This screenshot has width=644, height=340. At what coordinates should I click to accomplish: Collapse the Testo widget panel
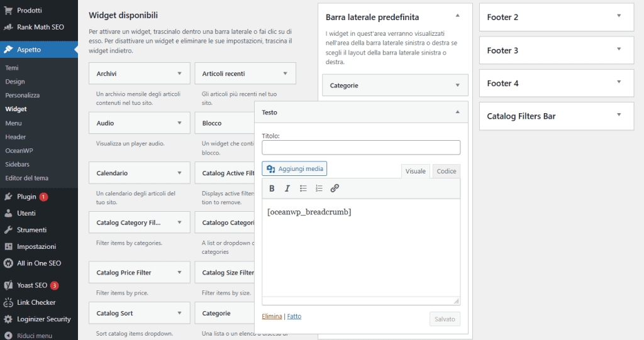pos(458,112)
